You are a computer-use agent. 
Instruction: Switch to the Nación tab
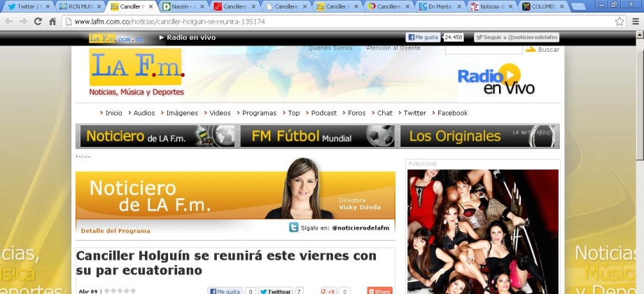pos(183,6)
